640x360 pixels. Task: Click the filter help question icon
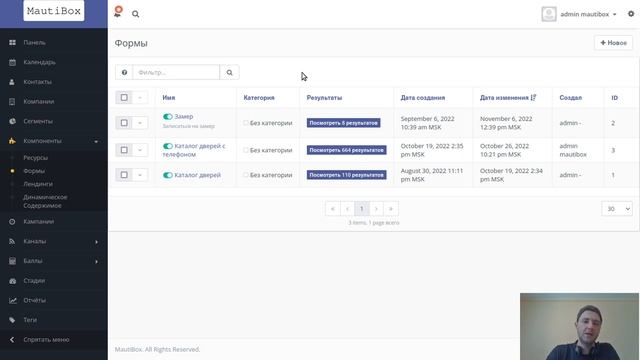(124, 72)
